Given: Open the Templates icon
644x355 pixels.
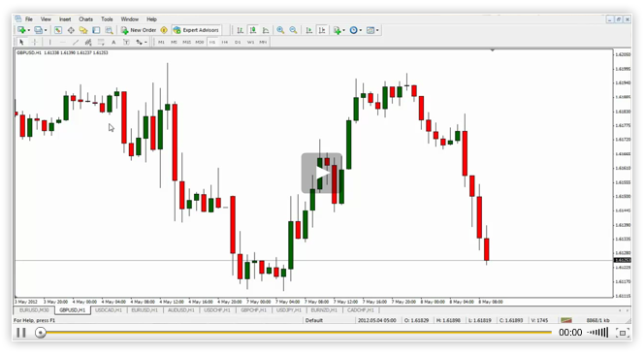Looking at the screenshot, I should click(370, 30).
